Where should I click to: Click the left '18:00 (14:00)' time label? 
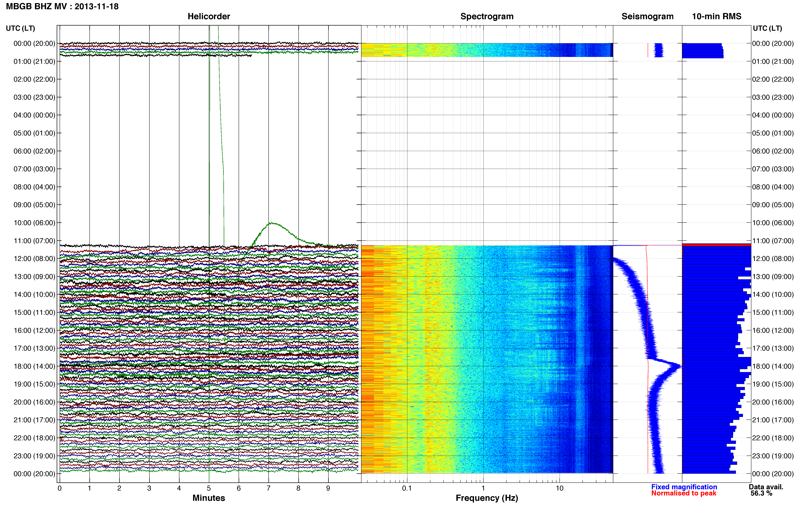click(x=34, y=366)
